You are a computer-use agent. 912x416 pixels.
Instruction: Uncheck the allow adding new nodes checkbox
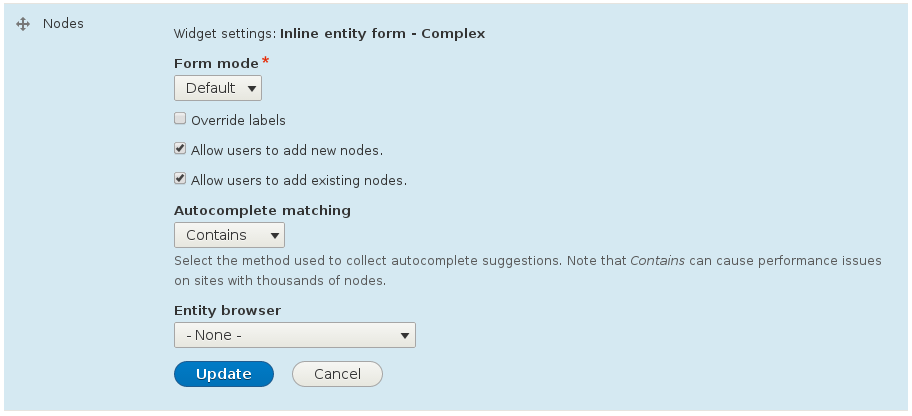(180, 149)
